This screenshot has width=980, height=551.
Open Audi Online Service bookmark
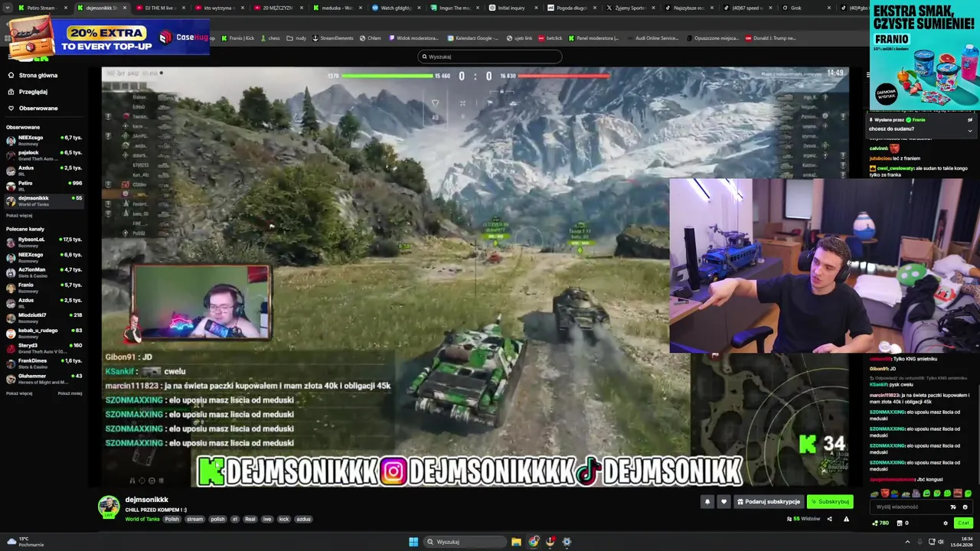pyautogui.click(x=652, y=37)
